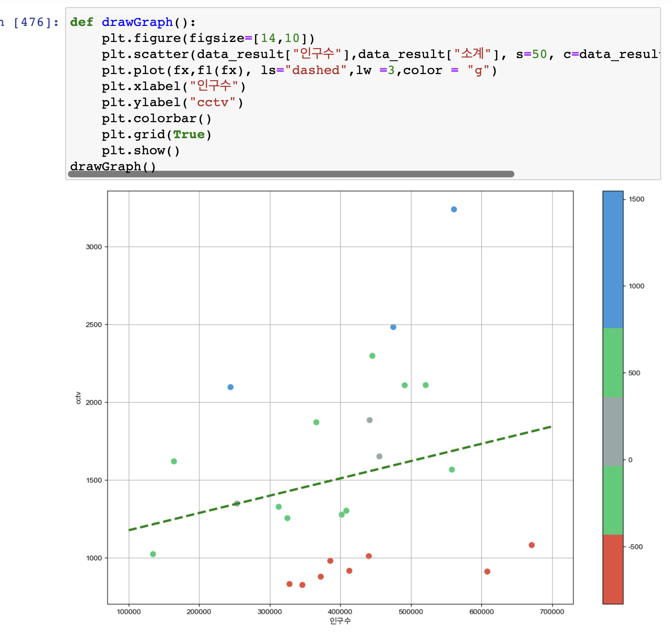Click the cctv y-axis label
This screenshot has height=634, width=672.
79,398
